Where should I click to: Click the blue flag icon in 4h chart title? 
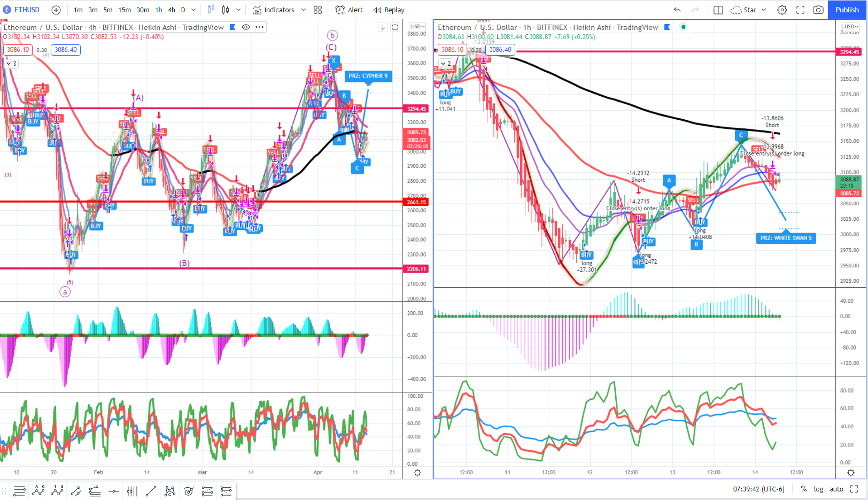tap(232, 27)
